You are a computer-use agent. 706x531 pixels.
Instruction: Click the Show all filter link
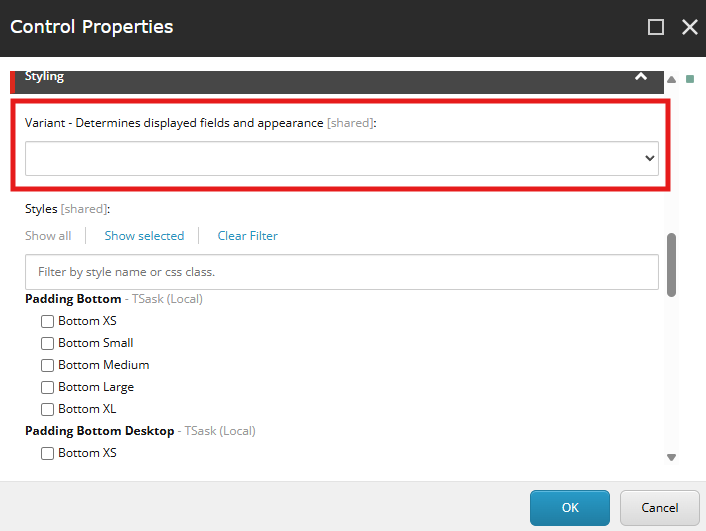coord(48,236)
